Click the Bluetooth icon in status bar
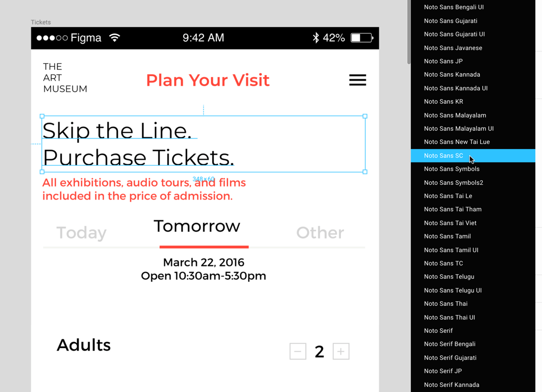This screenshot has height=392, width=542. point(316,38)
